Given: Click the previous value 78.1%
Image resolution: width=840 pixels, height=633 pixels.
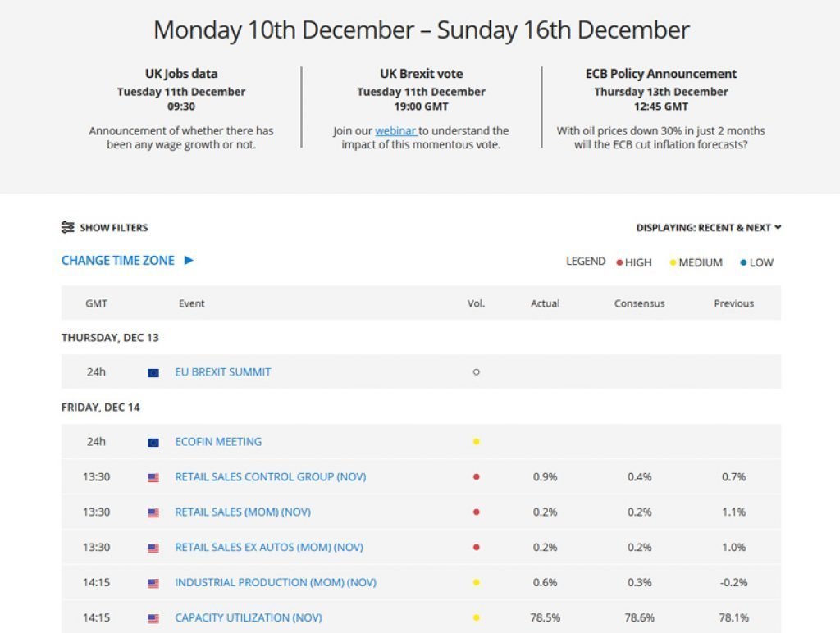Looking at the screenshot, I should 733,617.
